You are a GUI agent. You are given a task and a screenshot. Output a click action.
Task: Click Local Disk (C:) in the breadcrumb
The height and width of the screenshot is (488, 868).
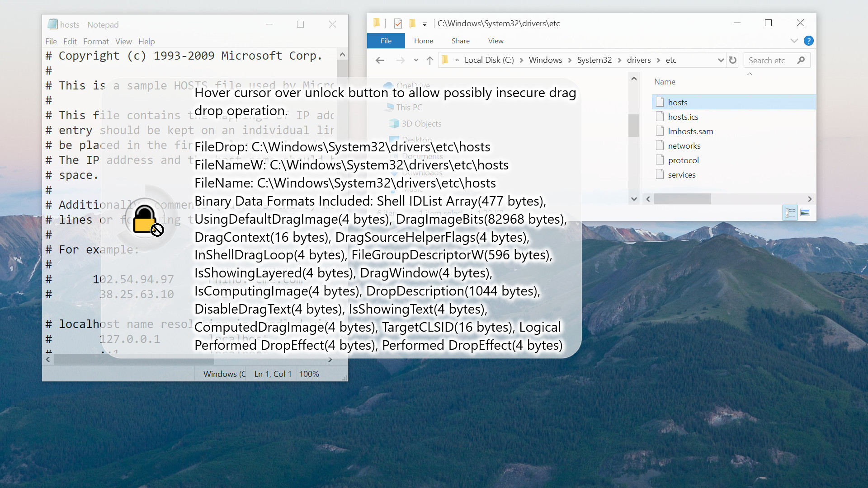pos(490,60)
